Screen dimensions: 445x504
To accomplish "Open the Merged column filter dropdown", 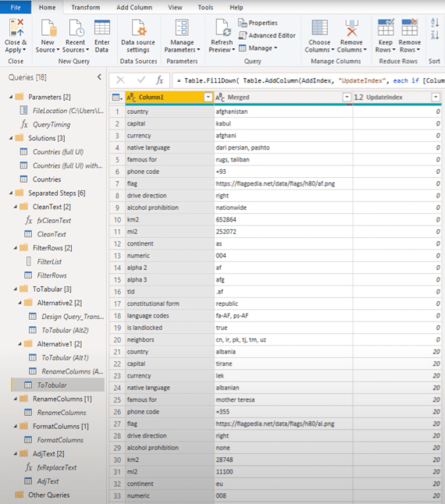I will (347, 97).
